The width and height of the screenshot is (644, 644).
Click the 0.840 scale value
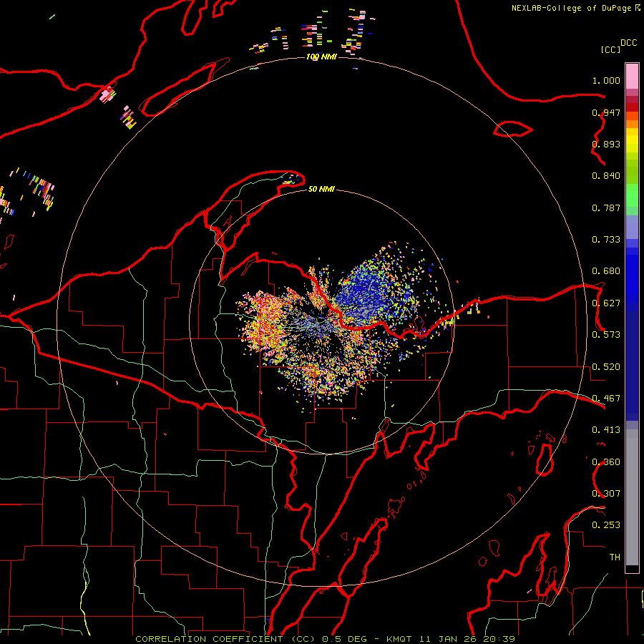pyautogui.click(x=606, y=176)
